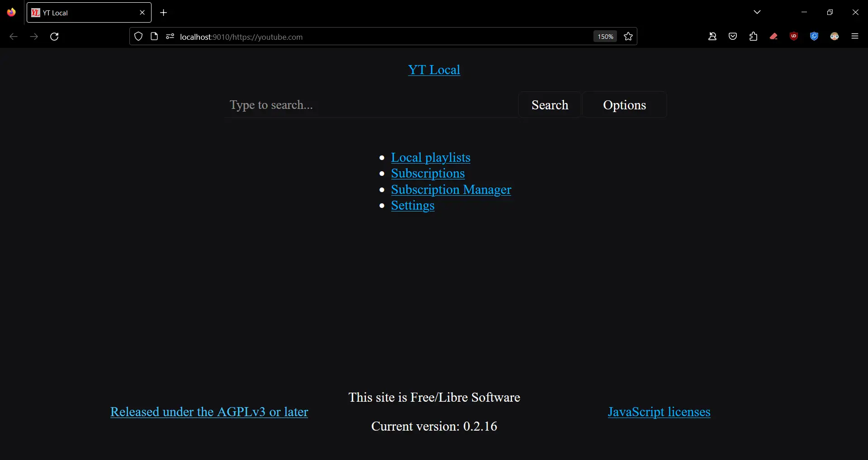The width and height of the screenshot is (868, 460).
Task: Open Subscription Manager link
Action: coord(451,189)
